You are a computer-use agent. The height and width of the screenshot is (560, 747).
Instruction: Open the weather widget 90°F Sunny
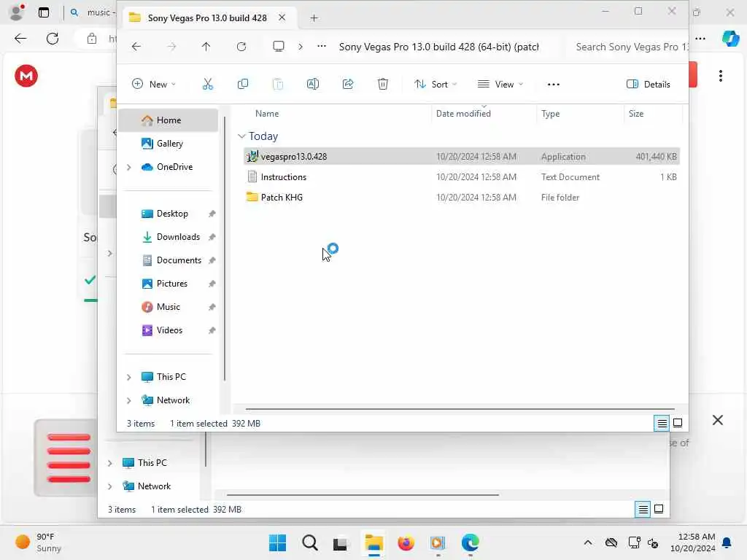point(38,542)
